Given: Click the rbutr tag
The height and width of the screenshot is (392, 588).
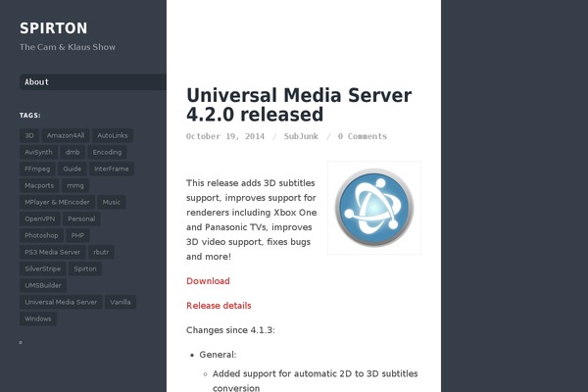Looking at the screenshot, I should [101, 252].
